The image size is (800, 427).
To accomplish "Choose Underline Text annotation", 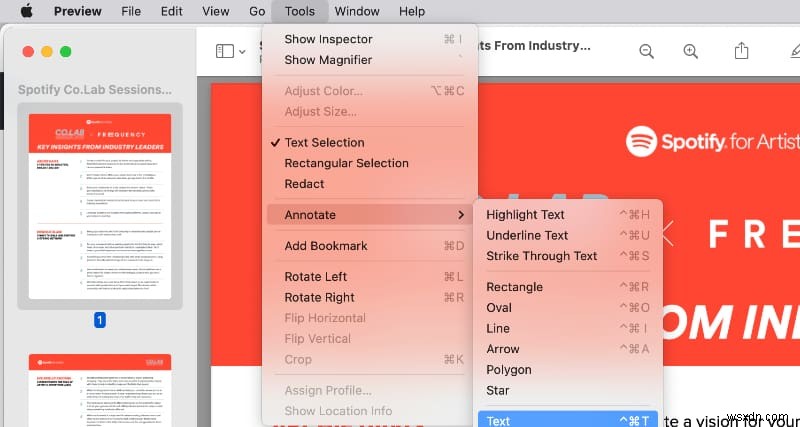I will [568, 235].
